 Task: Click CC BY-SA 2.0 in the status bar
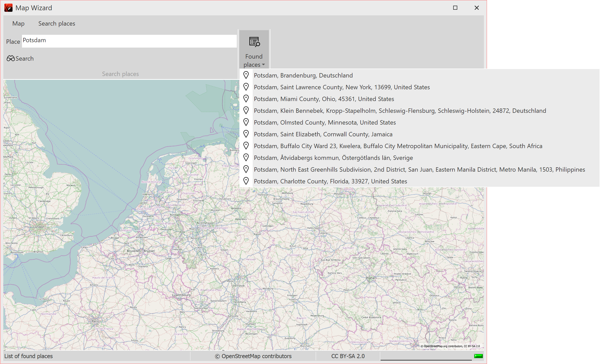[348, 356]
